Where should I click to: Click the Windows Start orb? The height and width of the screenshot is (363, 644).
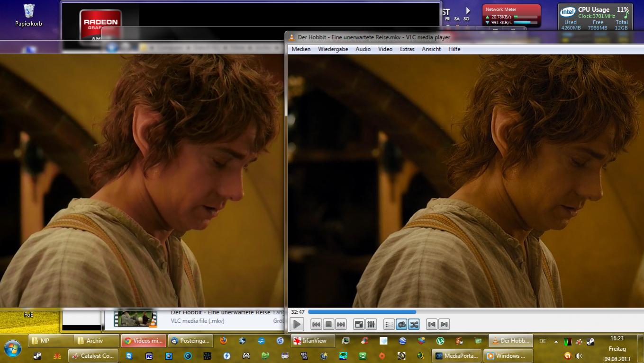(x=13, y=348)
